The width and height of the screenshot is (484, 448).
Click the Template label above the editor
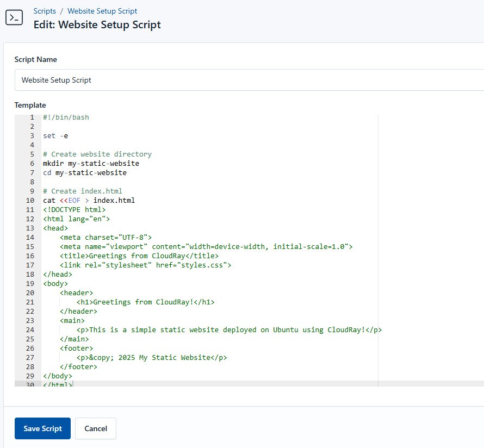[x=29, y=105]
